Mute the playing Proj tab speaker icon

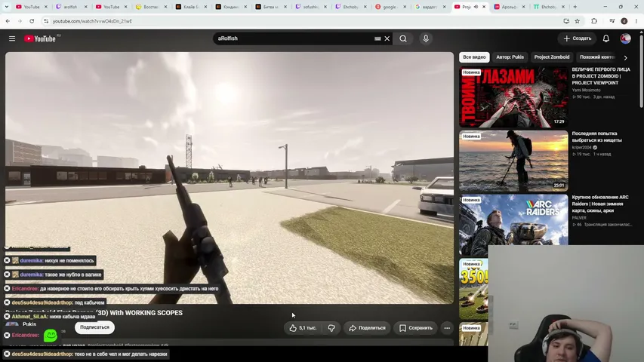pos(476,7)
